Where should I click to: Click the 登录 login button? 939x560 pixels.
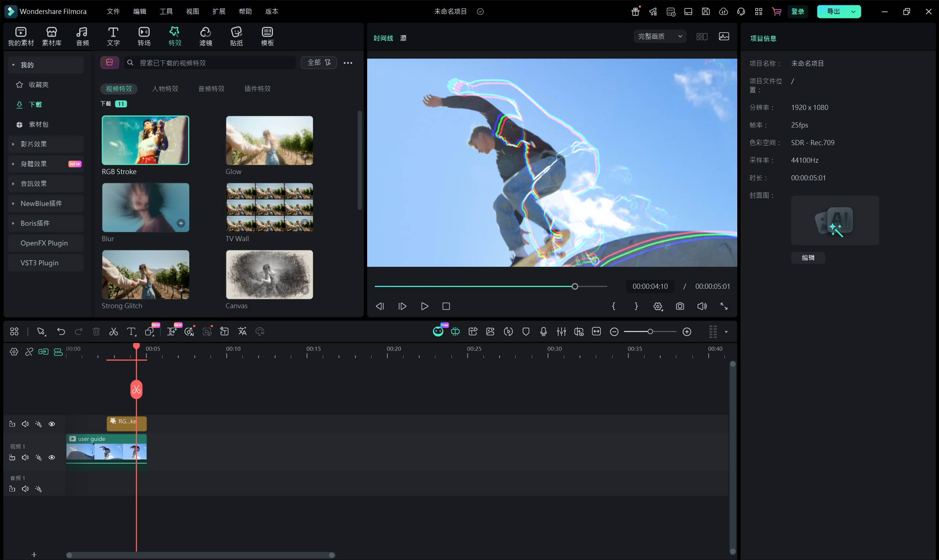click(x=797, y=11)
